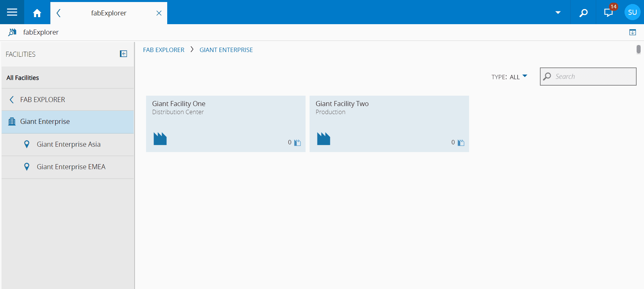
Task: Click GIANT ENTERPRISE breadcrumb link
Action: coord(226,50)
